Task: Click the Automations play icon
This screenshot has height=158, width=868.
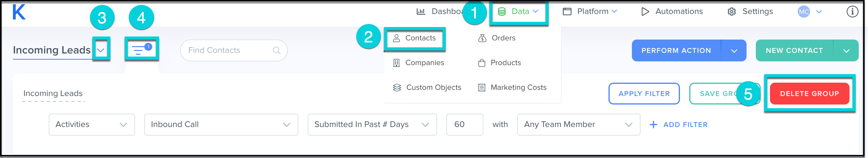Action: (x=645, y=12)
